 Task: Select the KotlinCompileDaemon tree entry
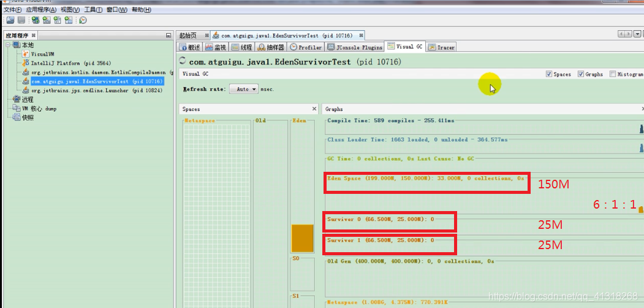coord(102,72)
